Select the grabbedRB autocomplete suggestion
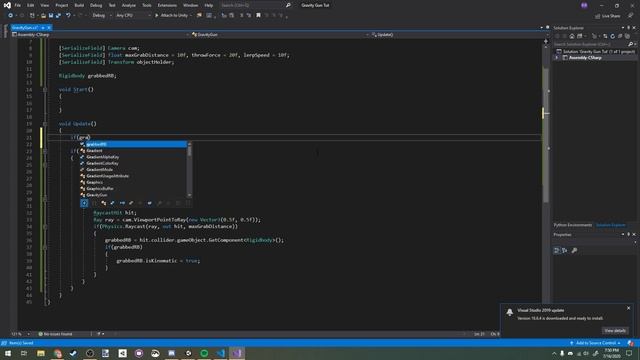This screenshot has height=360, width=640. pos(133,144)
